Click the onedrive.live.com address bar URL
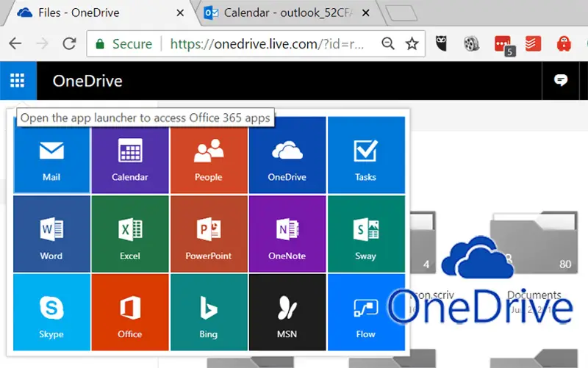Image resolution: width=588 pixels, height=368 pixels. 267,44
